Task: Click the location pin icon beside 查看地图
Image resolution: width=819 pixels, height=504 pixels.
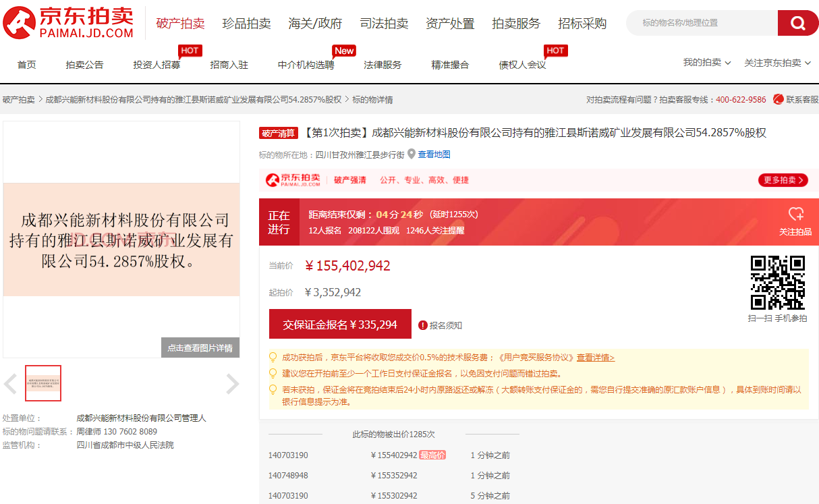Action: coord(411,154)
